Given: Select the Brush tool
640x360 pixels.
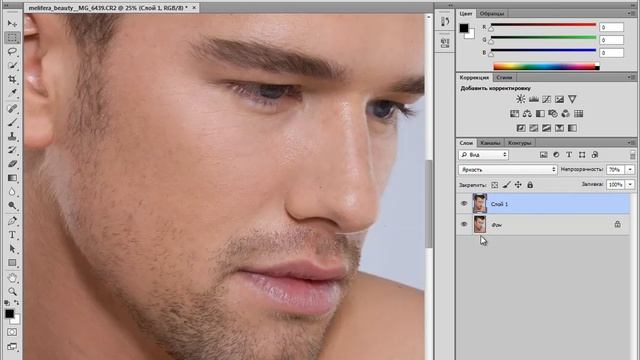Looking at the screenshot, I should coord(12,122).
